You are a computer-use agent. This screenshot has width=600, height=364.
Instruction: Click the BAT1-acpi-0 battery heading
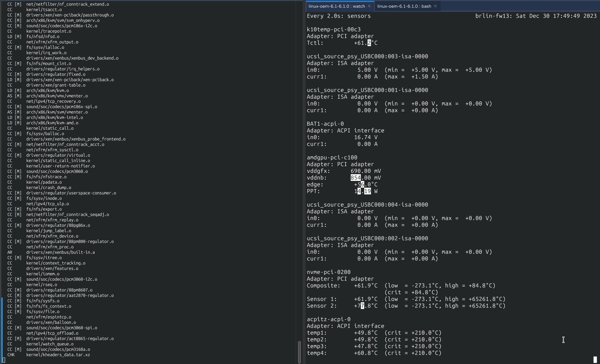click(325, 124)
